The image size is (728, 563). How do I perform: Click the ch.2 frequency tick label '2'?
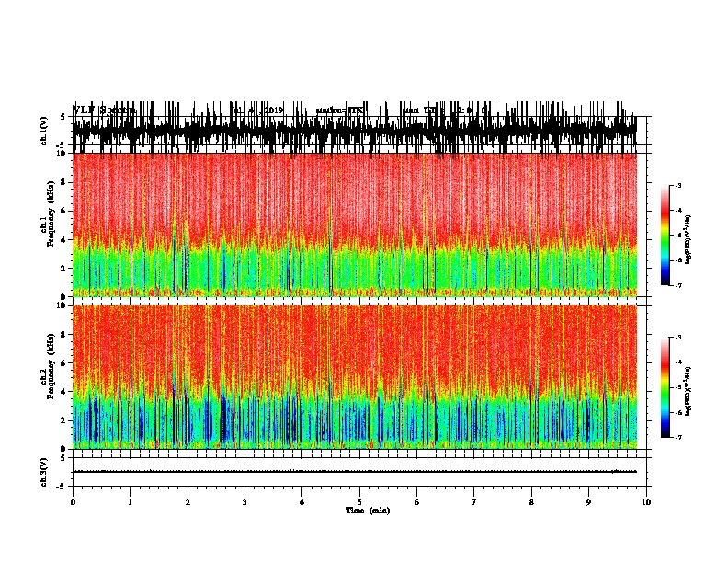(x=64, y=420)
